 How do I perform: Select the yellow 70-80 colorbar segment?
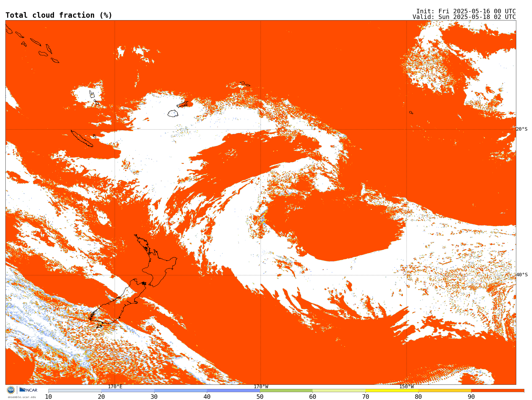392,391
